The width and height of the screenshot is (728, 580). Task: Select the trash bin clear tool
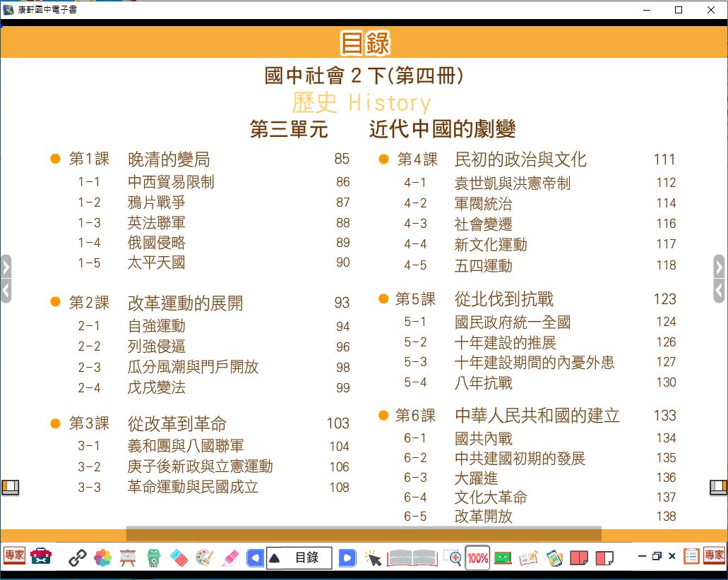[153, 558]
